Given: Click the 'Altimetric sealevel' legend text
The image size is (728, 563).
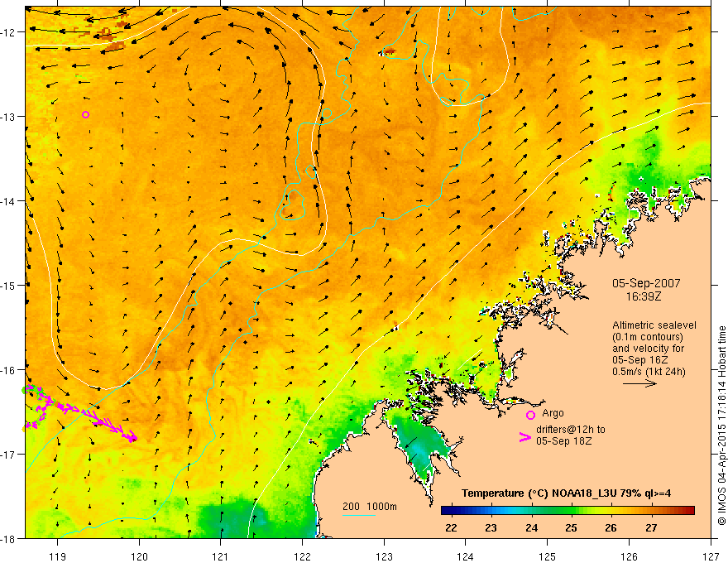Looking at the screenshot, I should tap(654, 325).
